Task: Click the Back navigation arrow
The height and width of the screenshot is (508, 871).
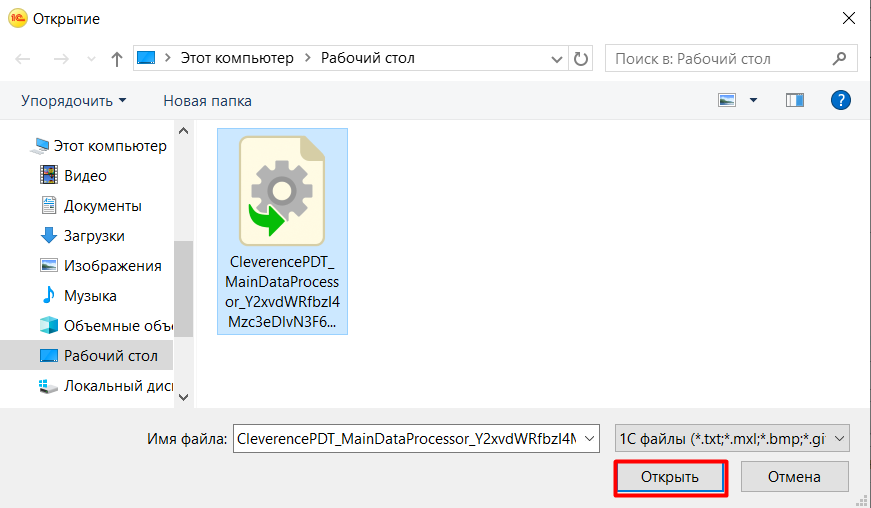Action: pyautogui.click(x=23, y=58)
